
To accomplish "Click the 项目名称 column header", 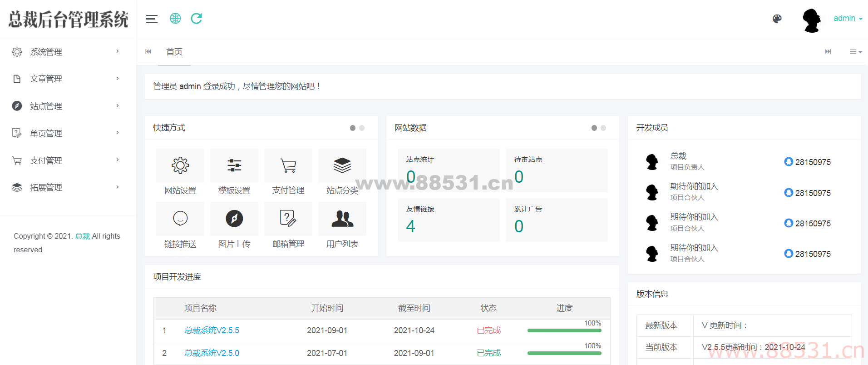I will tap(200, 308).
